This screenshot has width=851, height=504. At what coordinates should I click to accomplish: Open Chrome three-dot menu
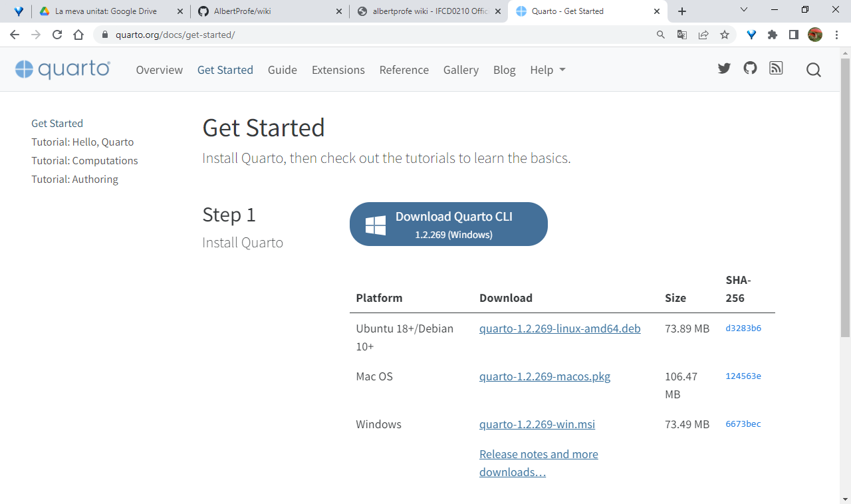pyautogui.click(x=836, y=35)
